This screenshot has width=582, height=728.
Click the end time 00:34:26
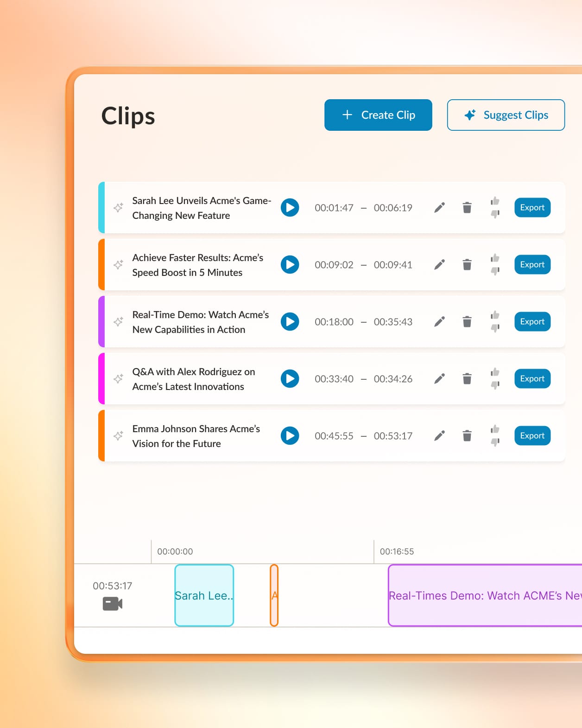coord(393,379)
